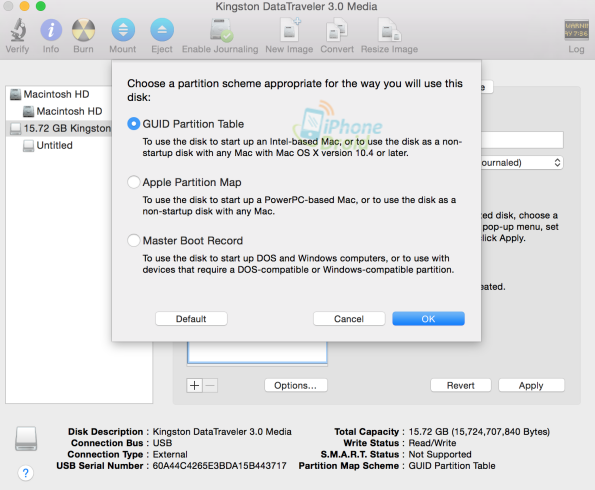The width and height of the screenshot is (595, 490).
Task: Click the Enable Journaling icon
Action: click(221, 30)
